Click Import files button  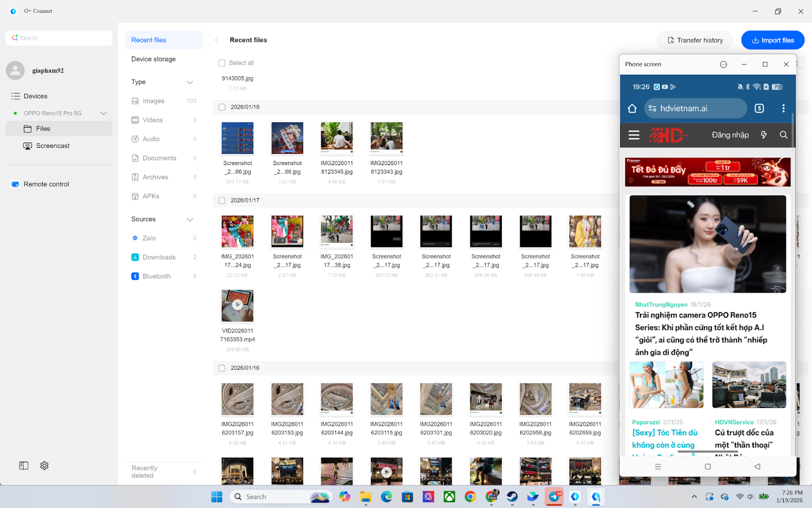click(772, 40)
